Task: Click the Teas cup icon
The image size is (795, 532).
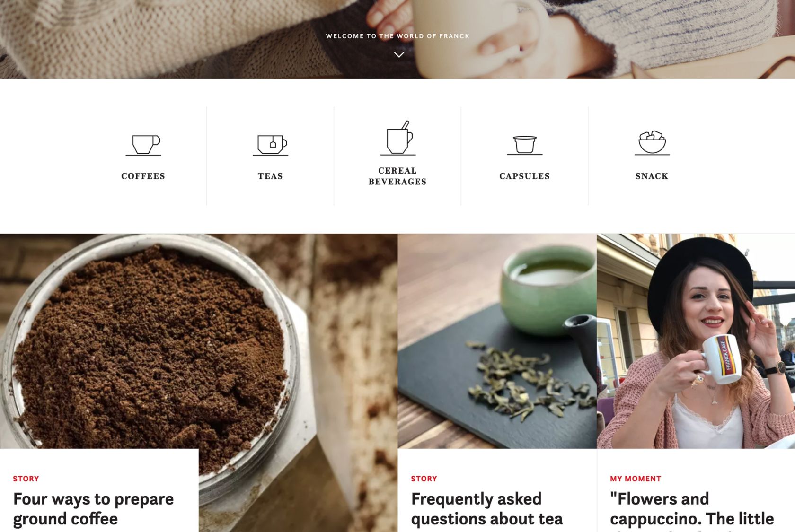Action: point(270,145)
